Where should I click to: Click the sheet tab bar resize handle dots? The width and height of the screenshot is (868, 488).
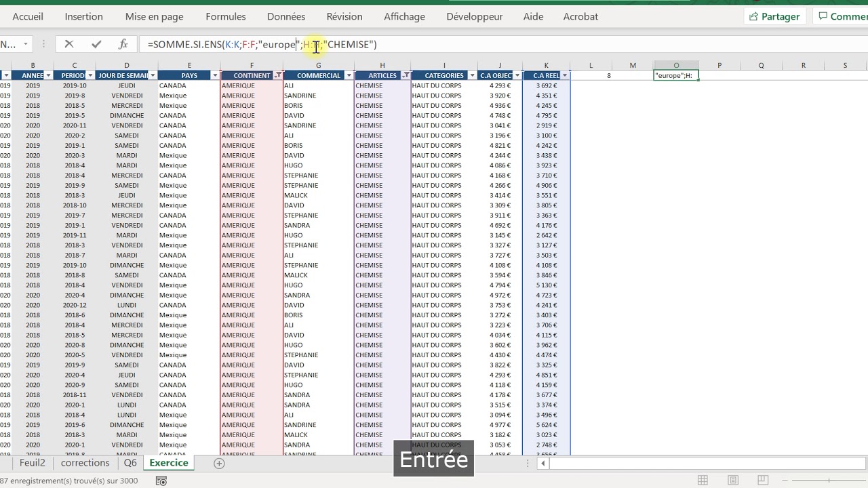529,463
